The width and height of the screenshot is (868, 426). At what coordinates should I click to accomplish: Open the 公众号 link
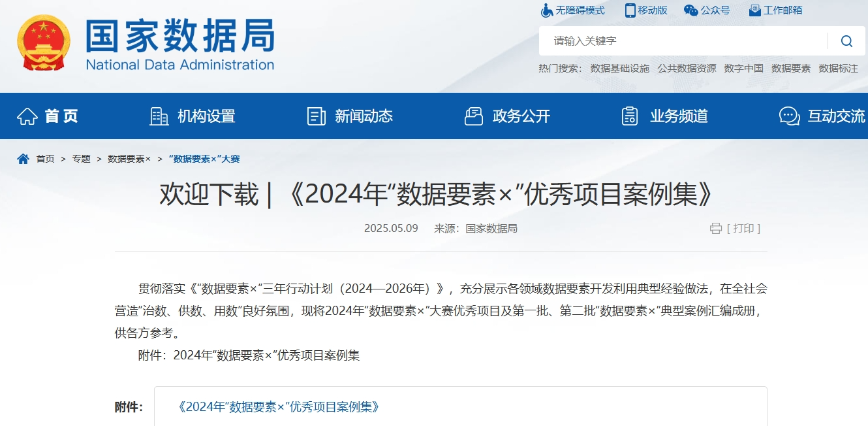(x=715, y=10)
